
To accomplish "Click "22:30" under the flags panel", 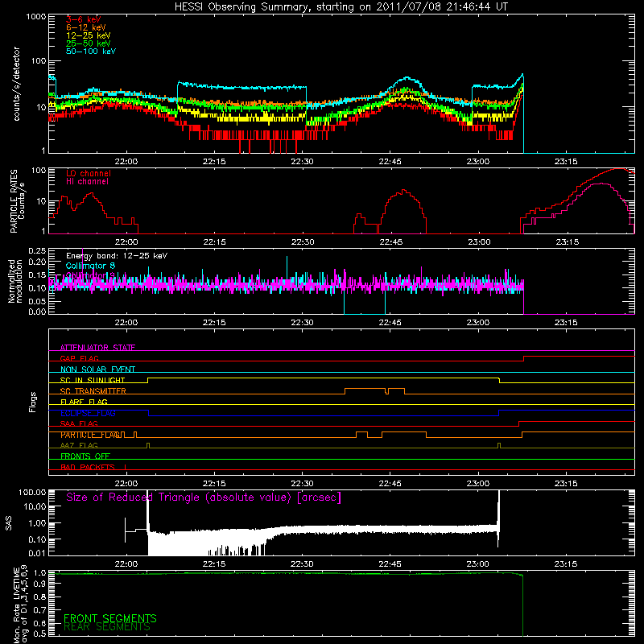I will [x=303, y=484].
